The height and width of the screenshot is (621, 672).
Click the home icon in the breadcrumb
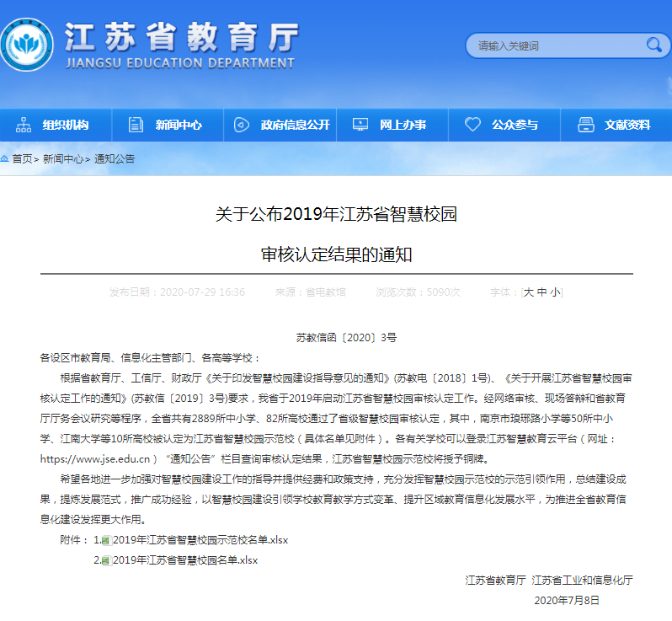(x=4, y=158)
